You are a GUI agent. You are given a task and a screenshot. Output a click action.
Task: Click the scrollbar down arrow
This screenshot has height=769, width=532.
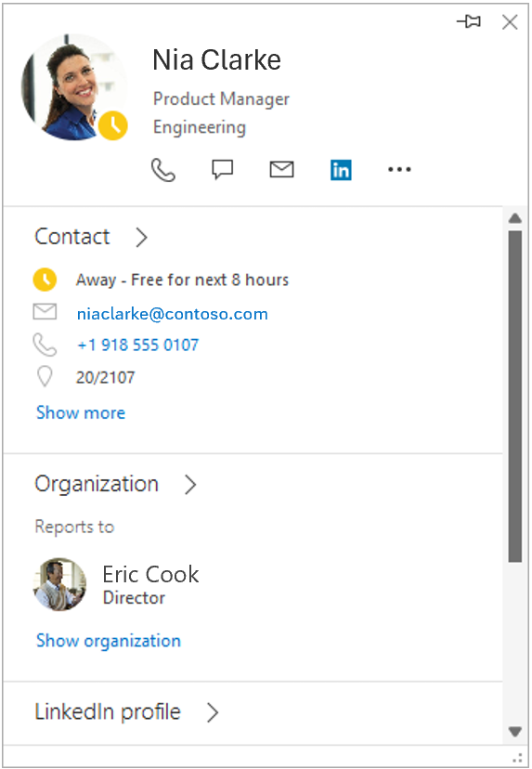(515, 732)
